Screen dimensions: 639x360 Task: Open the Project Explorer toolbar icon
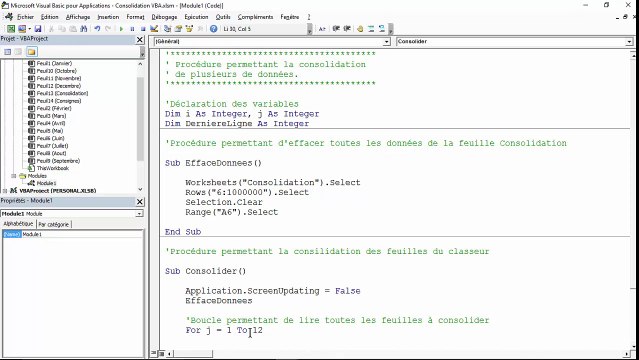167,29
